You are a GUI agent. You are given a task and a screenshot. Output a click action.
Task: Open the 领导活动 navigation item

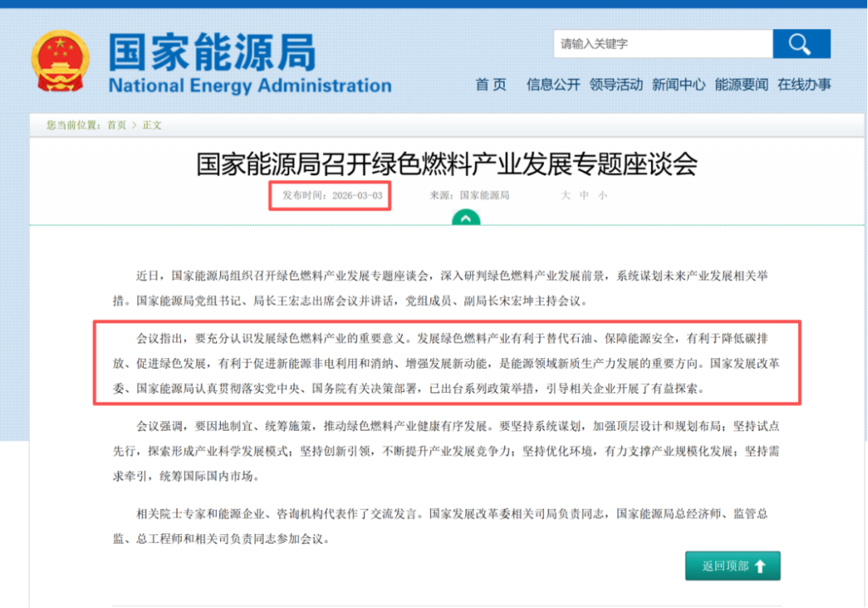616,84
